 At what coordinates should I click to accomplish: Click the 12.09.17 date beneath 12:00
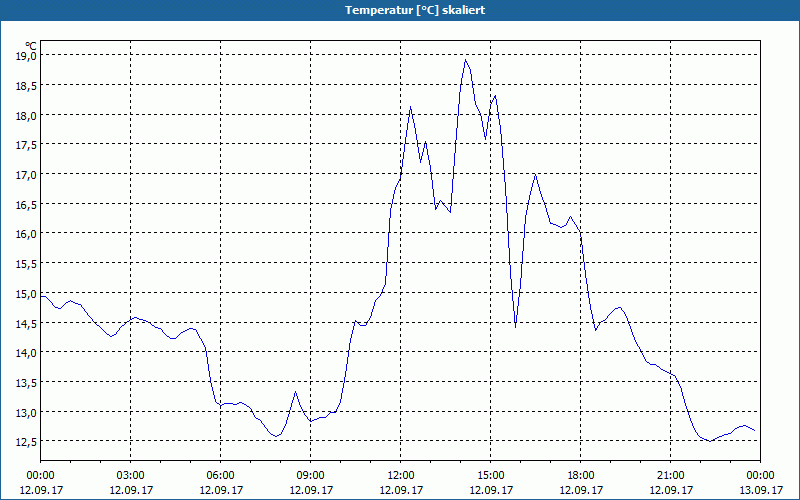(401, 490)
